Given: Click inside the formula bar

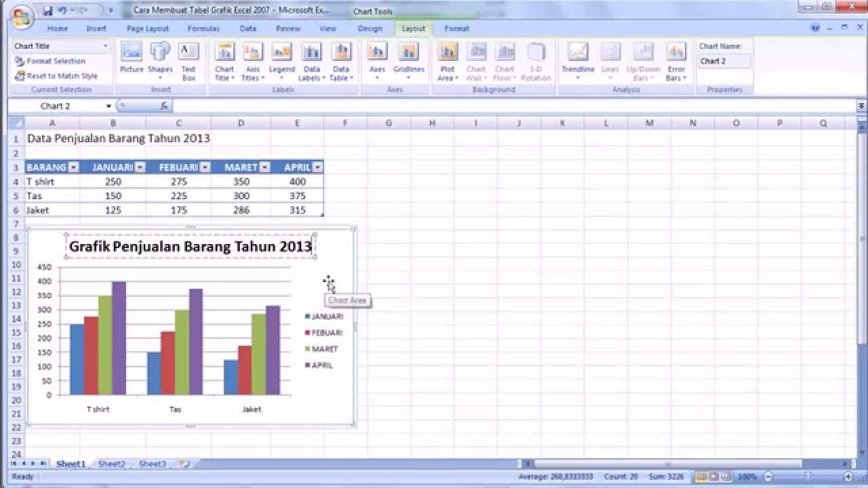Looking at the screenshot, I should tap(514, 106).
